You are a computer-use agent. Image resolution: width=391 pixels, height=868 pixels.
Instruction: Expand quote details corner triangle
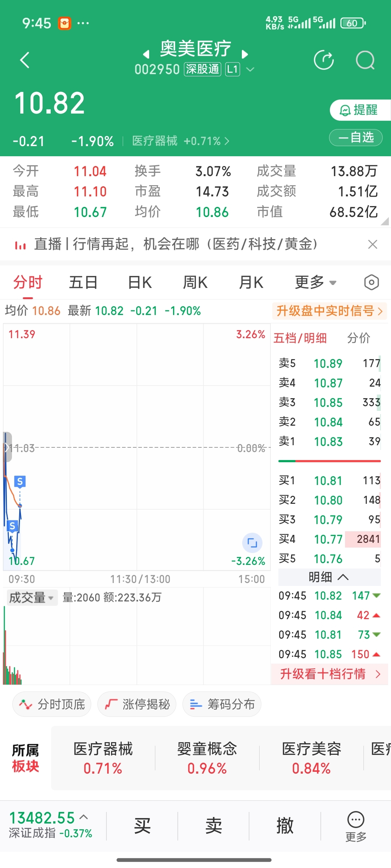(x=385, y=221)
